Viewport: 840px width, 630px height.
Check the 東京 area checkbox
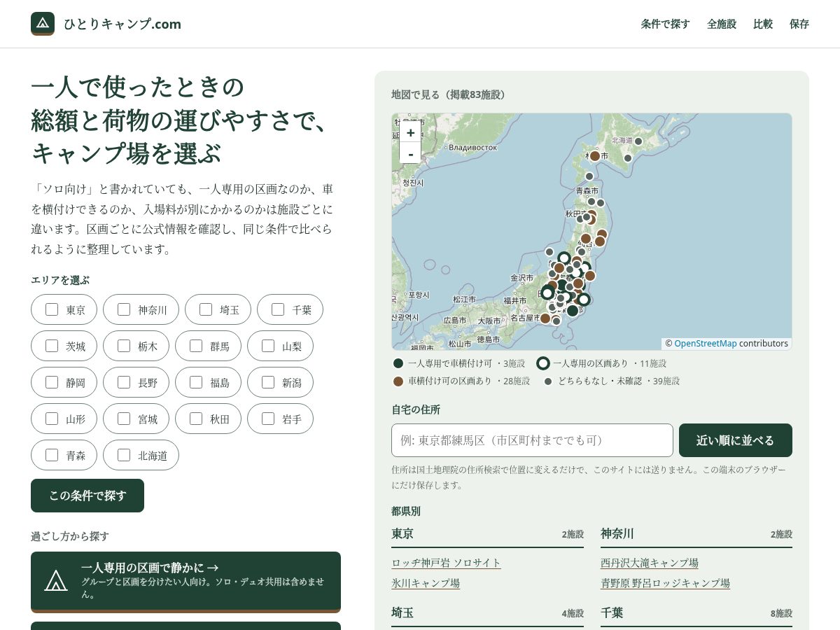pyautogui.click(x=52, y=309)
